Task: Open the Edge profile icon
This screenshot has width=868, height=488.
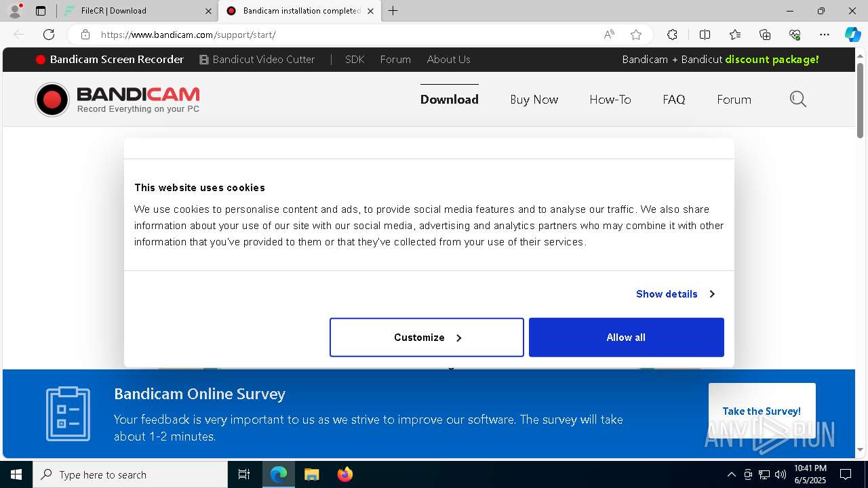Action: pos(14,11)
